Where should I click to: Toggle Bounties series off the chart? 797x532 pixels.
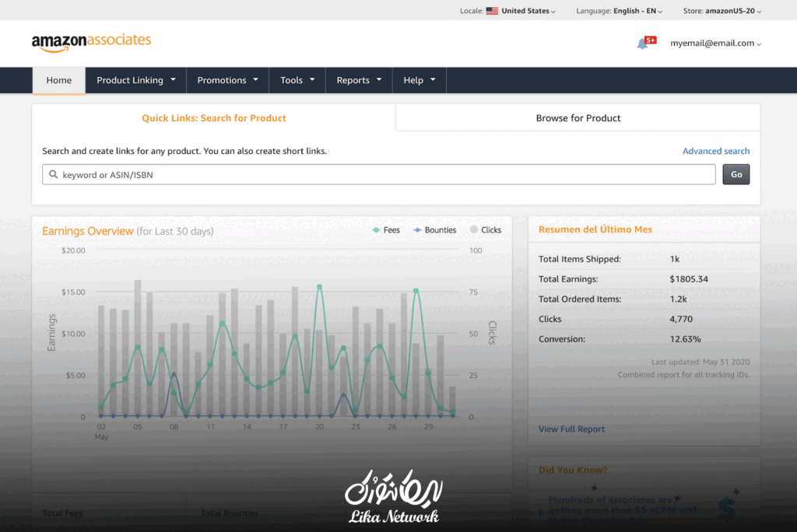pyautogui.click(x=434, y=229)
